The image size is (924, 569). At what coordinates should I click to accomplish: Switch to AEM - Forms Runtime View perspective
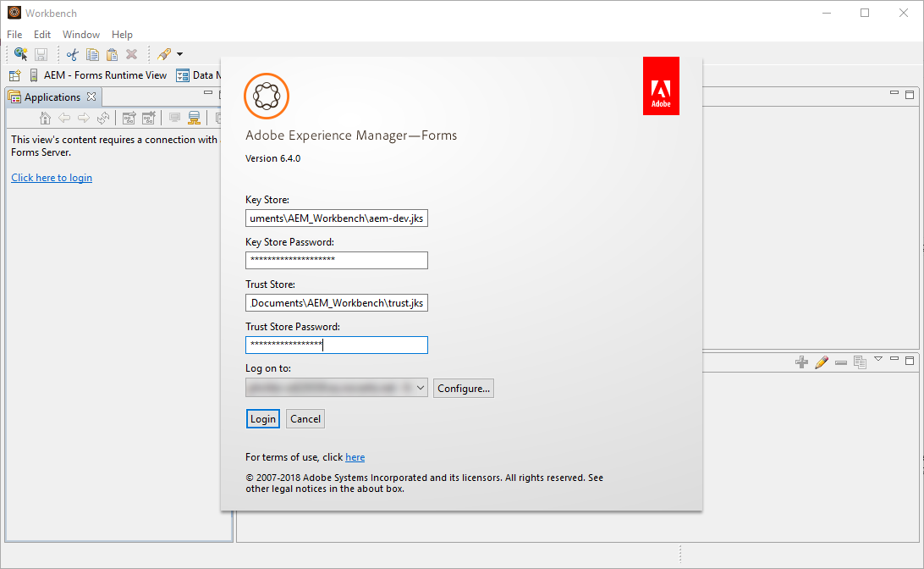coord(98,75)
